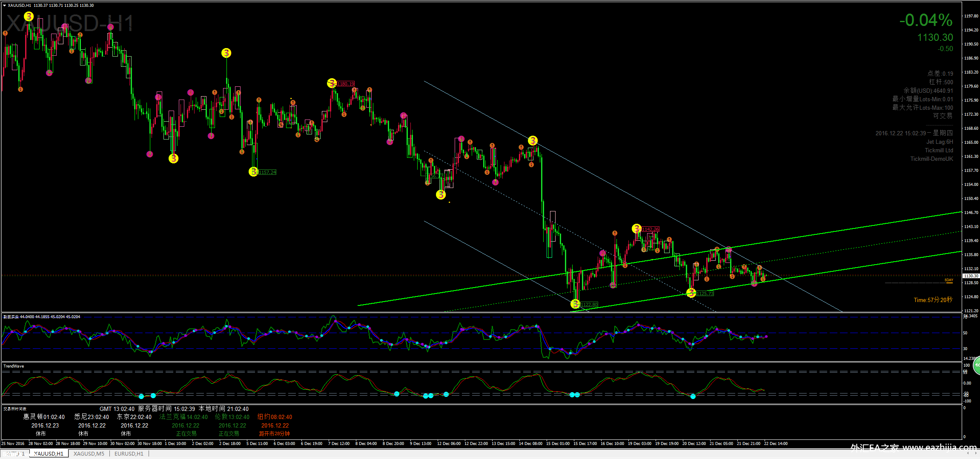980x459 pixels.
Task: Click the green 1122.80 price label
Action: click(x=589, y=305)
